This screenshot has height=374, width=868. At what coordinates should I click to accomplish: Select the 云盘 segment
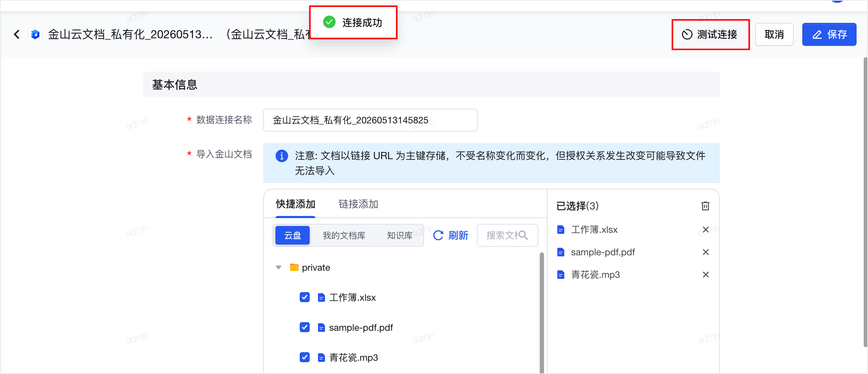[x=293, y=235]
